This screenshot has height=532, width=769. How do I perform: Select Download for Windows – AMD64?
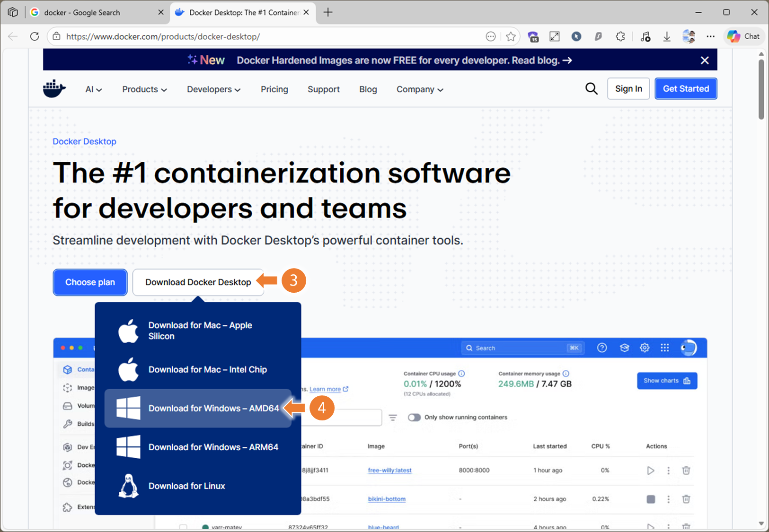coord(198,408)
